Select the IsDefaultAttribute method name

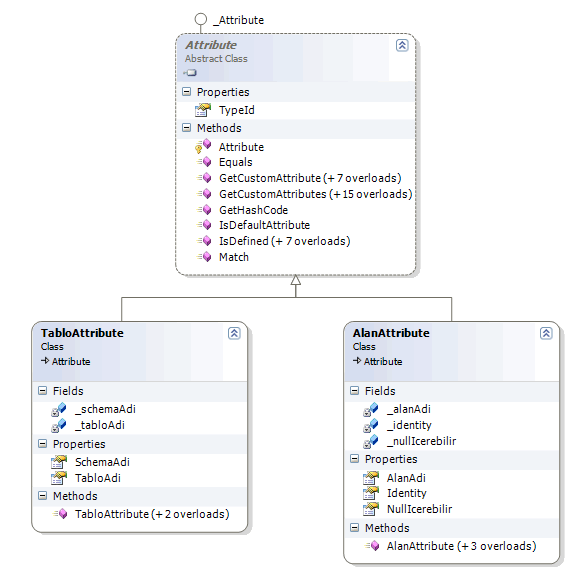(x=264, y=225)
